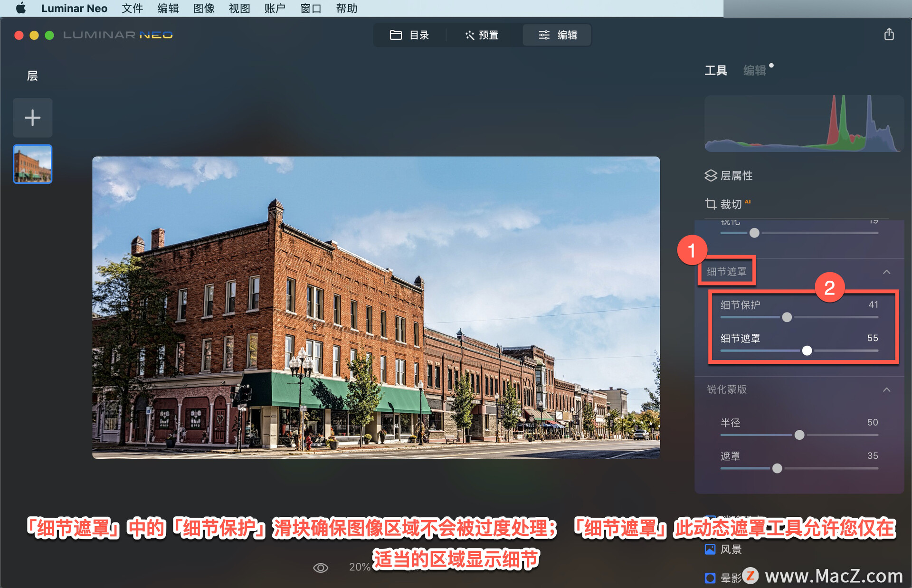This screenshot has height=588, width=912.
Task: Collapse the 锐化蒙版 section chevron
Action: [x=886, y=390]
